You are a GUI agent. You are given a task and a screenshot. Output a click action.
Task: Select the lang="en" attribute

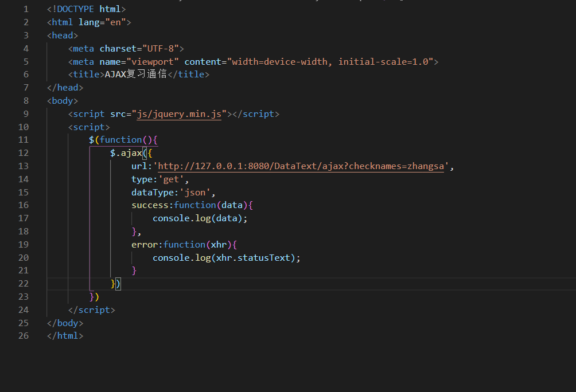[95, 22]
